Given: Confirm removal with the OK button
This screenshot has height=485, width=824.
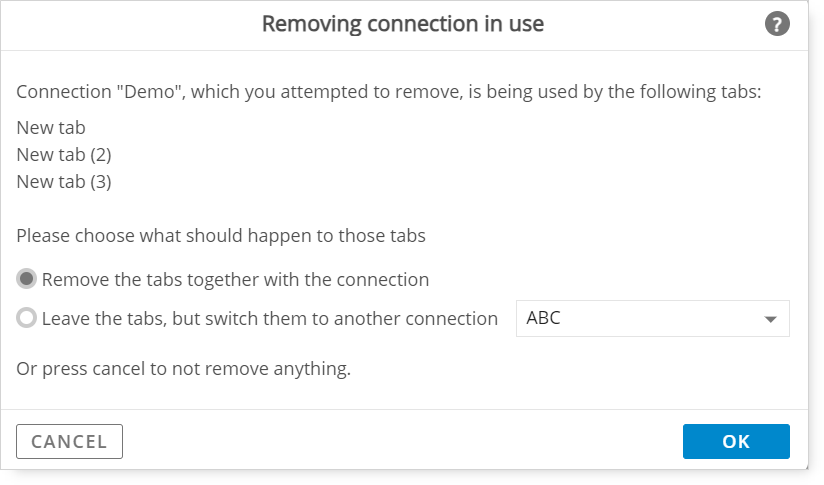Looking at the screenshot, I should [736, 441].
